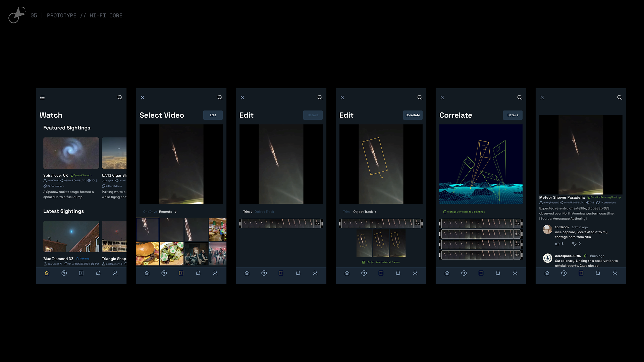Click search icon on Watch screen
644x362 pixels.
(120, 98)
